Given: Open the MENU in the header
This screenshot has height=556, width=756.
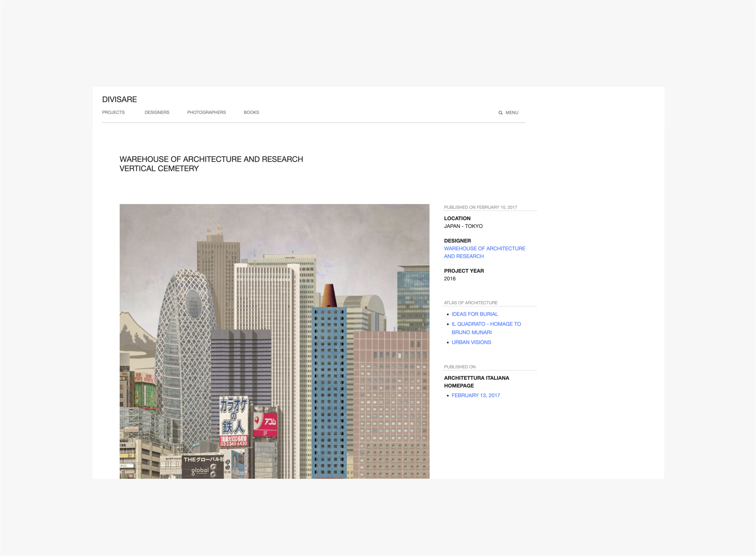Looking at the screenshot, I should [512, 113].
